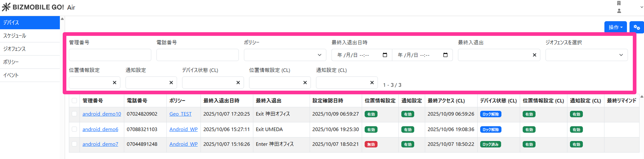
Task: Click the building organization icon in header
Action: click(x=619, y=3)
